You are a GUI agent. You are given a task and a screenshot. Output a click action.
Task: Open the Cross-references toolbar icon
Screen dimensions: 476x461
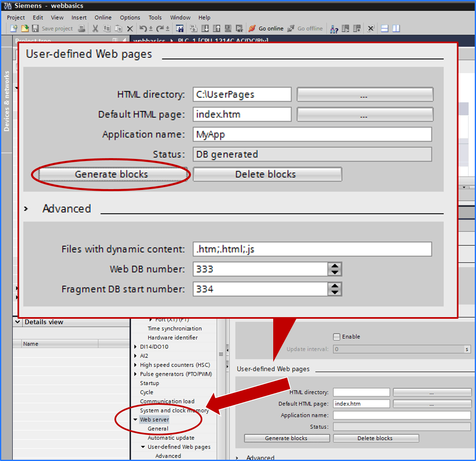[371, 28]
